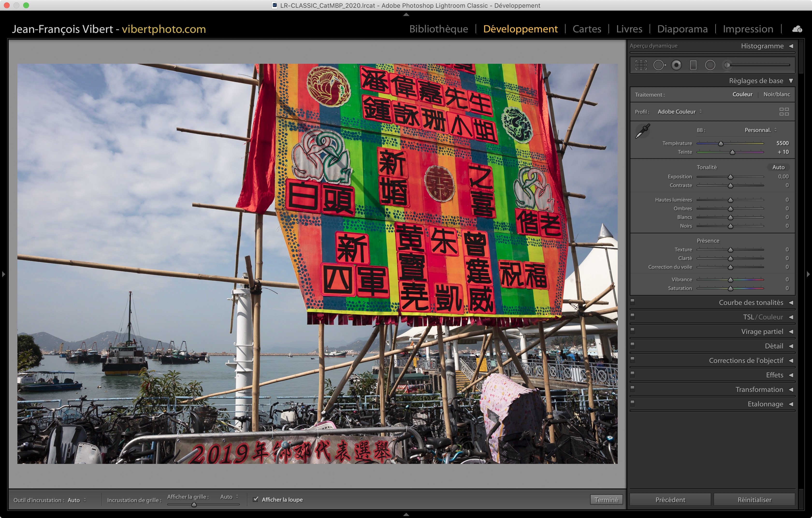Select the Crop overlay tool
The height and width of the screenshot is (518, 812).
[641, 65]
